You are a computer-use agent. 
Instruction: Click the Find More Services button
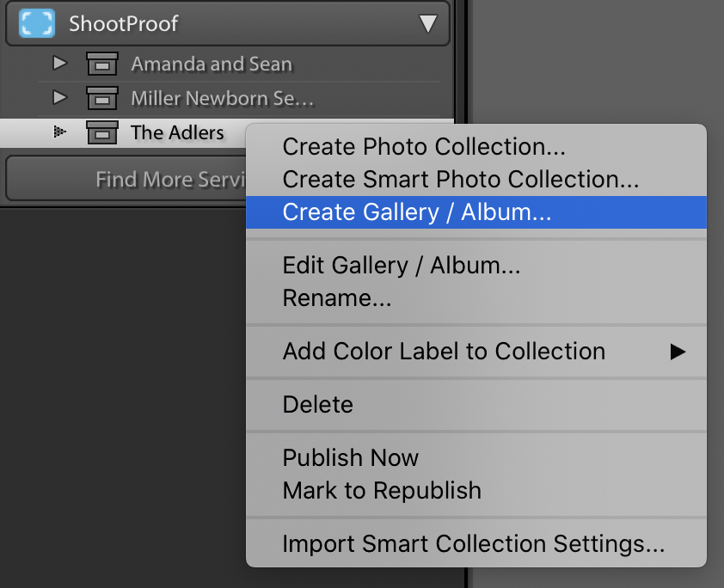coord(126,179)
